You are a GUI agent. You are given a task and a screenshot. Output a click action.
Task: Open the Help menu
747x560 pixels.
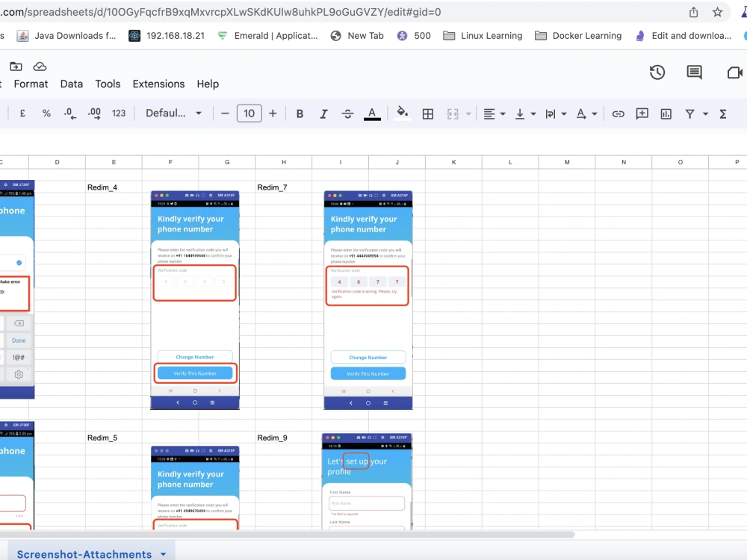[x=208, y=84]
